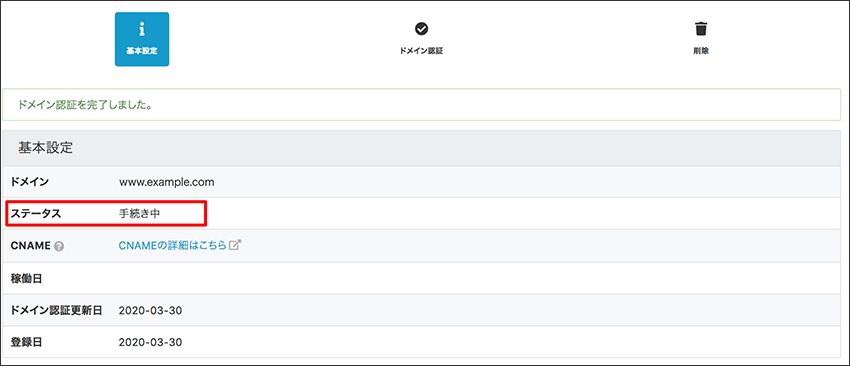Click the ドメイン row label
The height and width of the screenshot is (366, 850).
point(30,182)
